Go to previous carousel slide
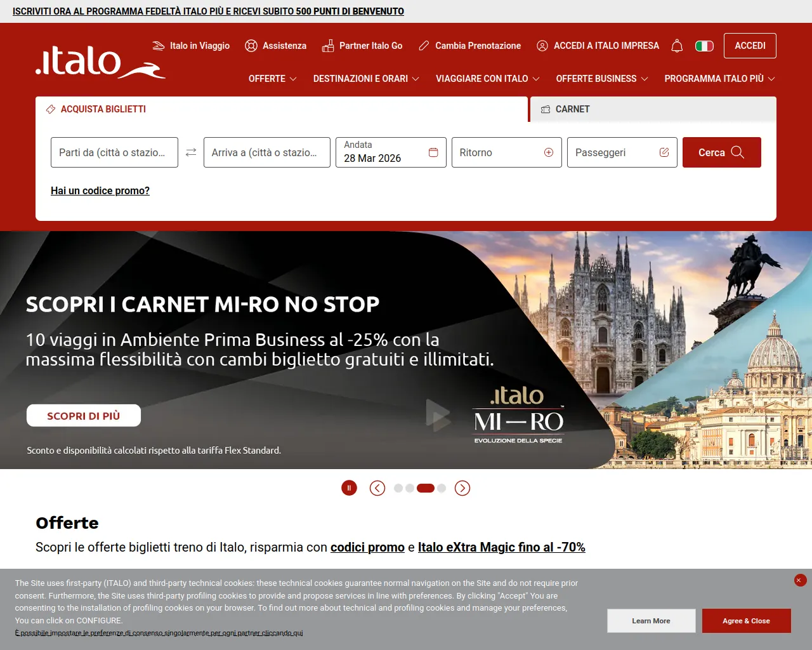Viewport: 812px width, 650px height. [x=377, y=488]
